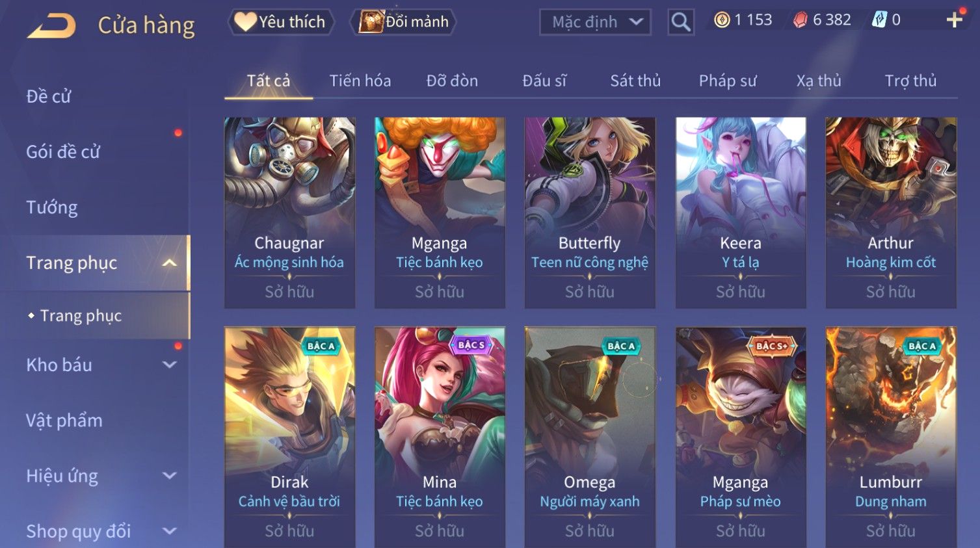Viewport: 980px width, 548px height.
Task: Expand the Hiệu ứng sidebar section
Action: [170, 476]
